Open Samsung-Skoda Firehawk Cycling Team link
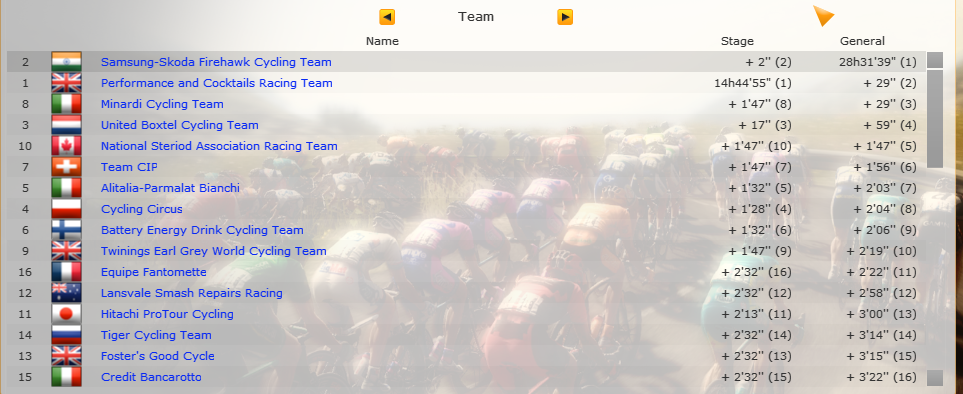963x394 pixels. pyautogui.click(x=216, y=62)
